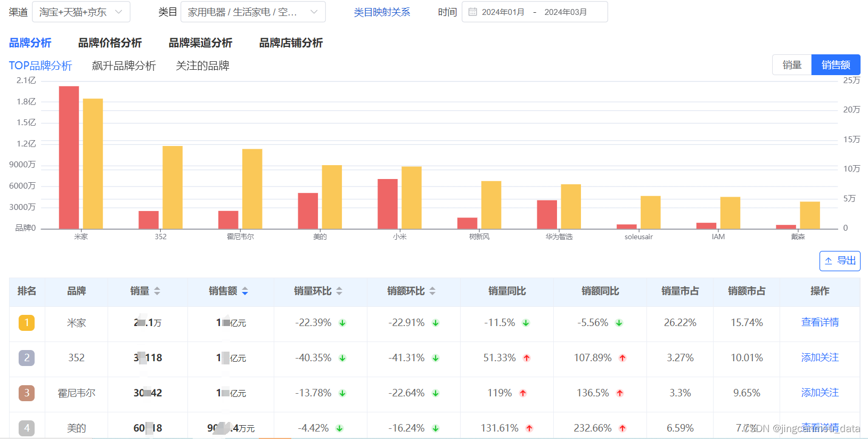Select the 关注的品牌 sub-tab
The height and width of the screenshot is (439, 868).
[x=203, y=66]
